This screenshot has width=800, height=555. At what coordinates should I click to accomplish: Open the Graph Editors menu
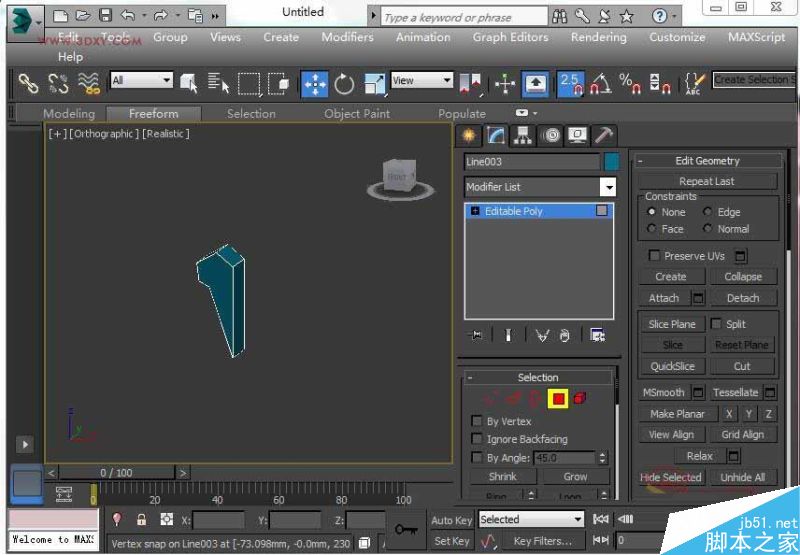tap(510, 37)
